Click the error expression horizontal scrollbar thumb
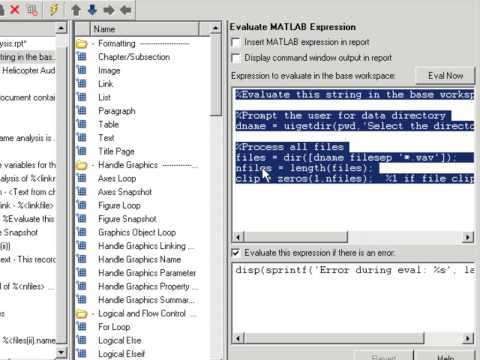 334,339
